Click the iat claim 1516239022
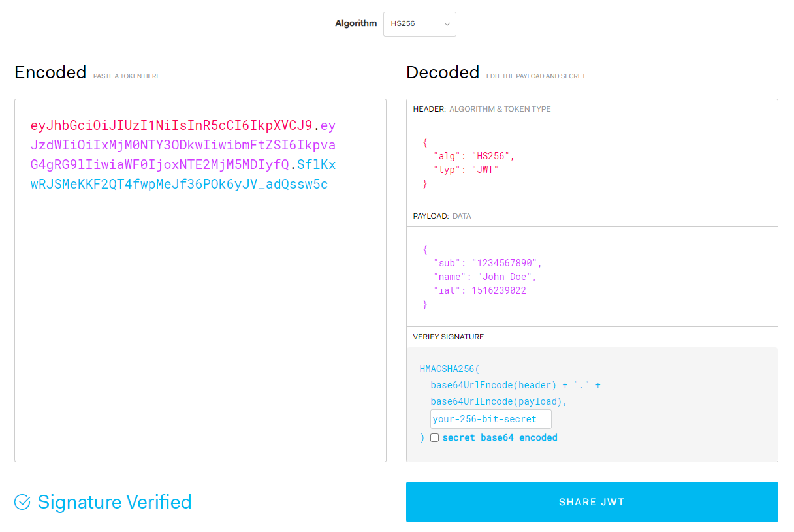Viewport: 794px width, 532px height. pos(500,290)
